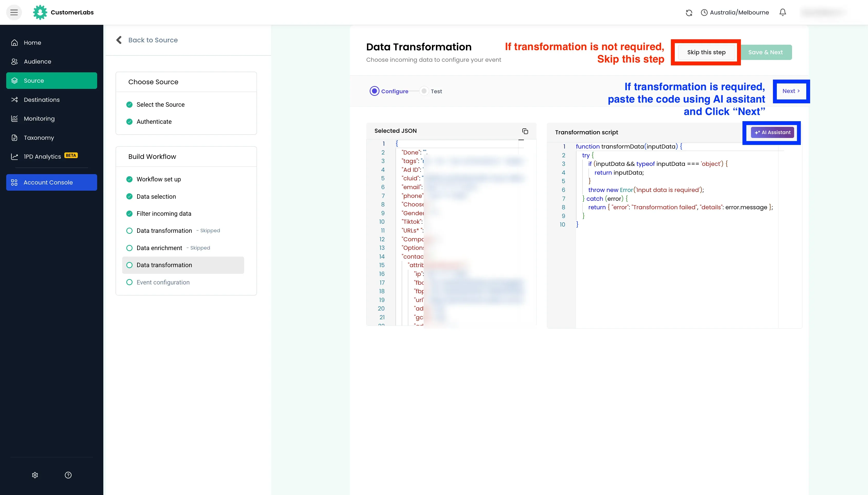868x495 pixels.
Task: Select Source in the sidebar
Action: coord(52,81)
